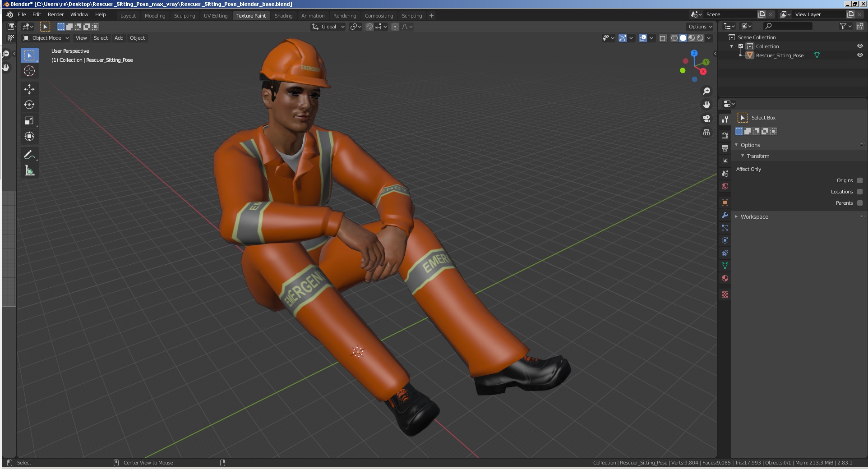Screen dimensions: 868x469
Task: Collapse the Collection tree in outliner
Action: (x=731, y=46)
